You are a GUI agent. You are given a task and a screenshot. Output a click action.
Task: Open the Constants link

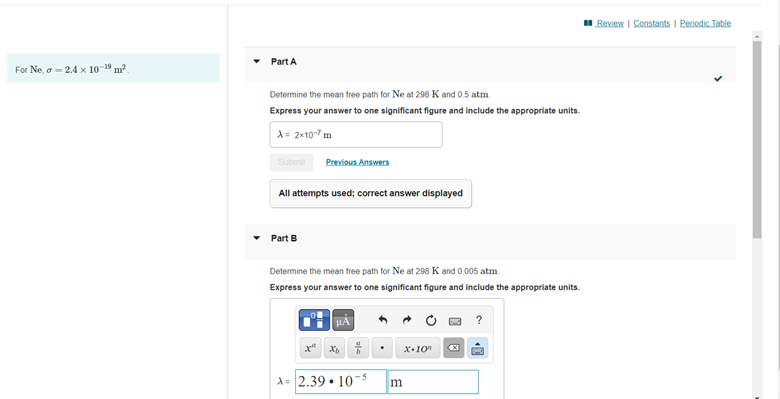pos(652,23)
